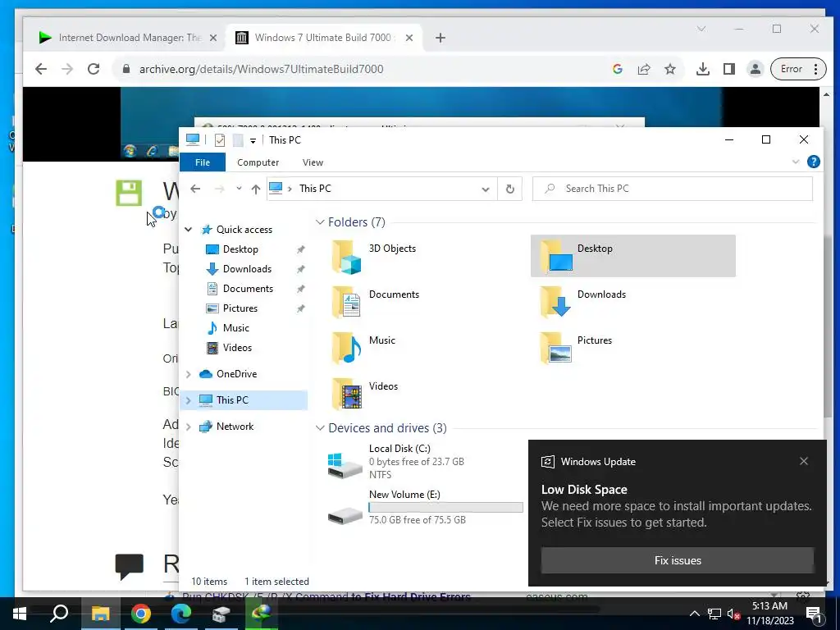
Task: Open Pictures in Quick access
Action: tap(240, 308)
